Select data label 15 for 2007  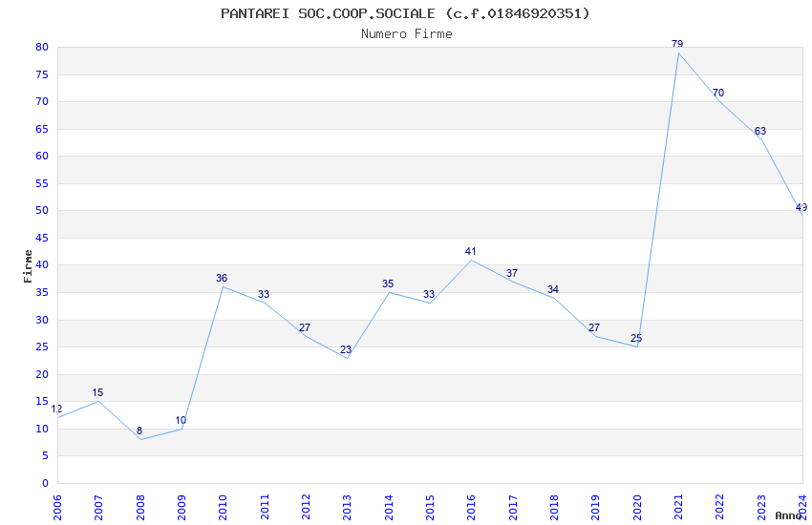pyautogui.click(x=97, y=392)
